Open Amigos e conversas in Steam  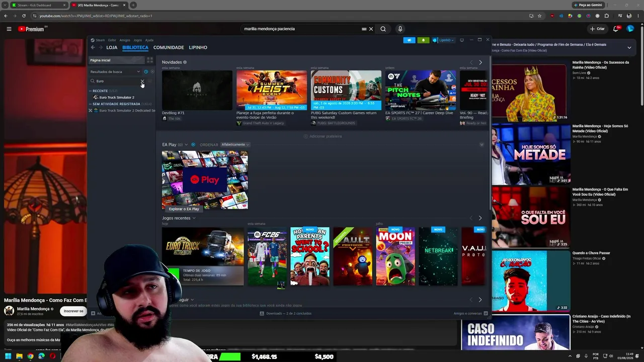pyautogui.click(x=471, y=313)
